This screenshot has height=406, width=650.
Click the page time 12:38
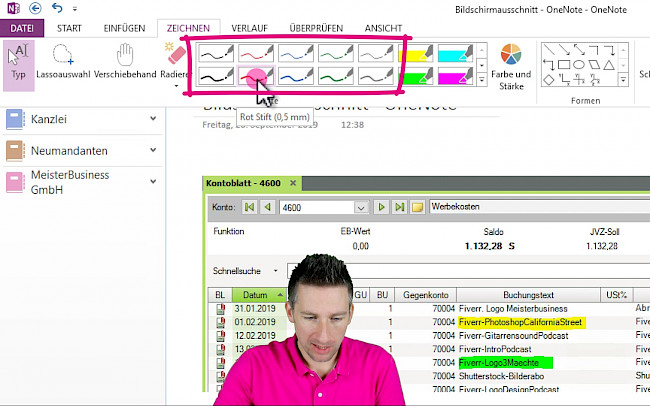click(x=352, y=124)
